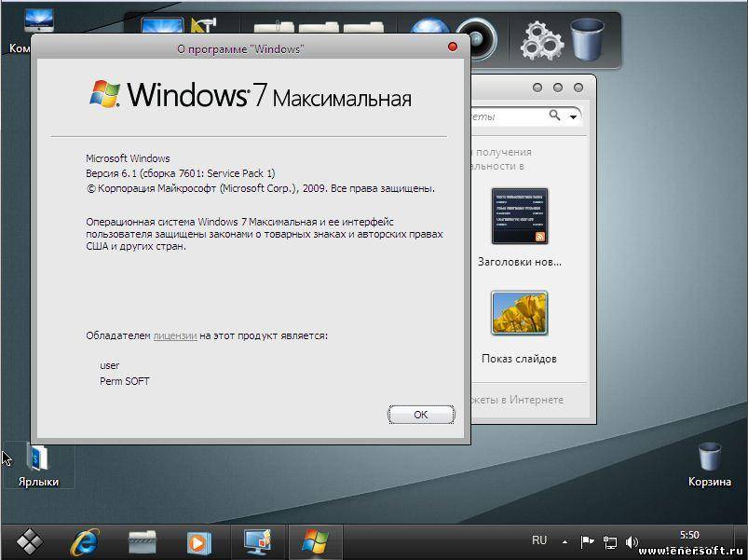Open the Start menu button
This screenshot has width=748, height=560.
pos(30,542)
